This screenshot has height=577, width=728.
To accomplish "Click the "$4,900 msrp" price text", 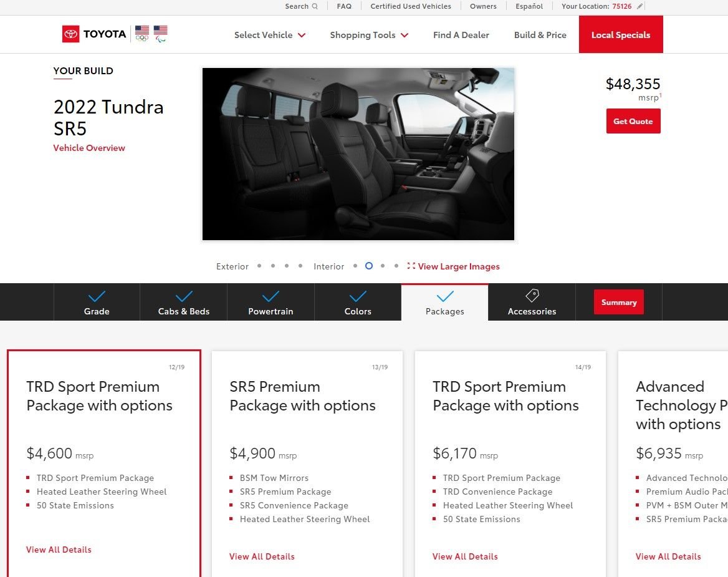I will coord(263,453).
